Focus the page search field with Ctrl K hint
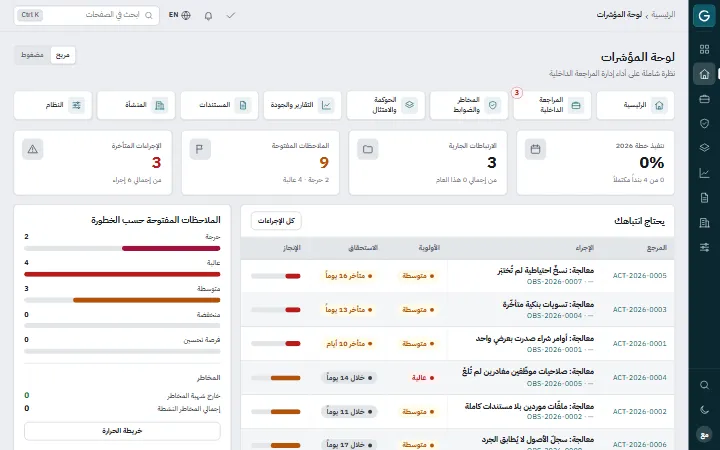 [x=86, y=15]
